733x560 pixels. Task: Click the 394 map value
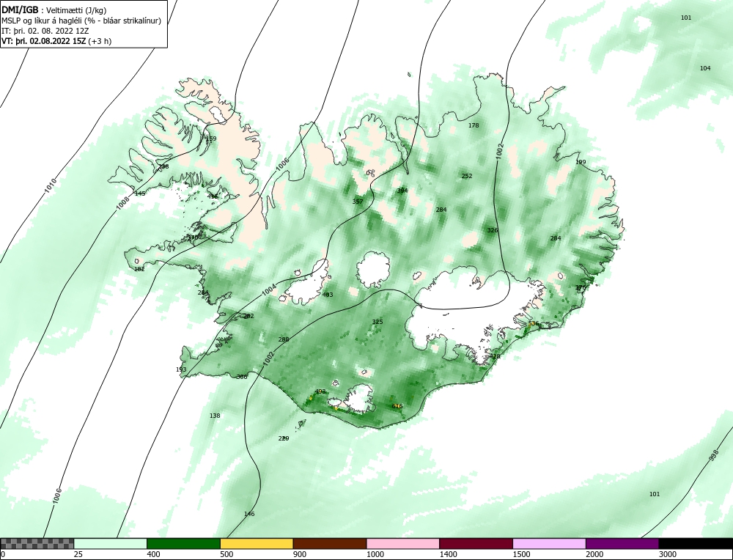(402, 191)
